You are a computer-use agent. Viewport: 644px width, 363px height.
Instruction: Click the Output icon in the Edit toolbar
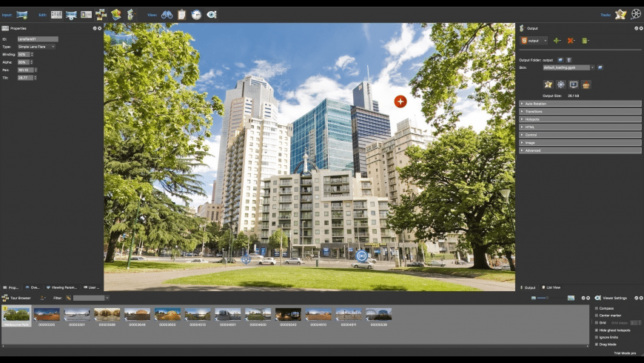tap(131, 15)
